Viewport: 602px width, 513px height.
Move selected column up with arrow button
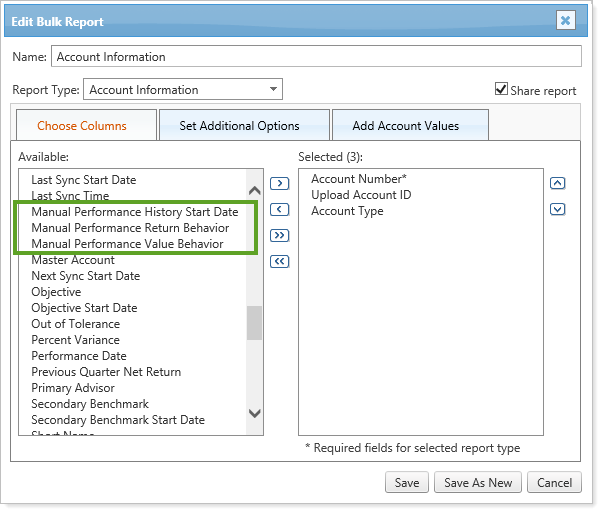pos(558,183)
